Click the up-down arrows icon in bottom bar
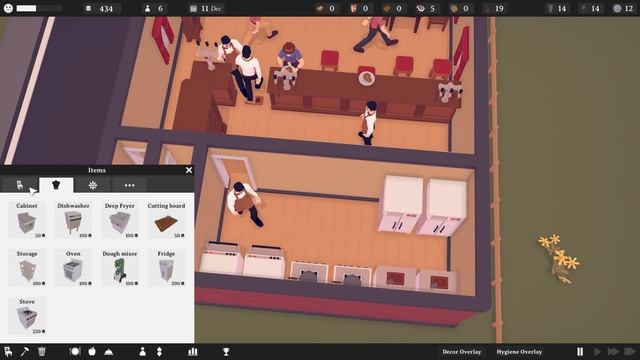The width and height of the screenshot is (640, 360). tap(159, 351)
